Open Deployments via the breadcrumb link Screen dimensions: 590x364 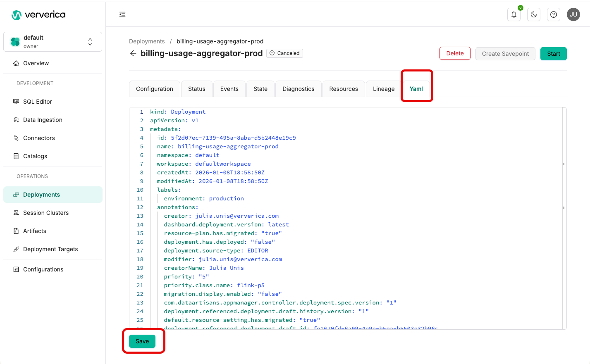pos(147,41)
